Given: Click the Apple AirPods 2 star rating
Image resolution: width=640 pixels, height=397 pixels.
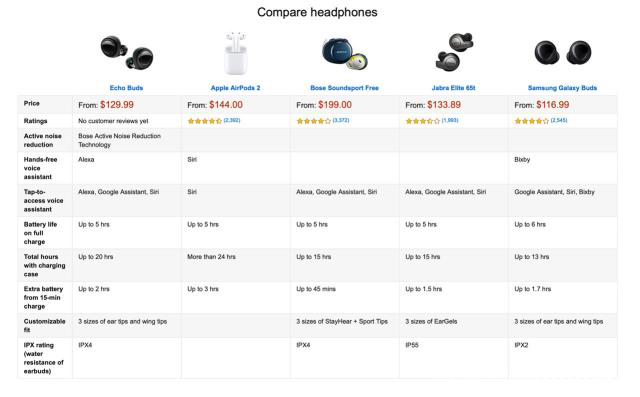Looking at the screenshot, I should pyautogui.click(x=204, y=121).
